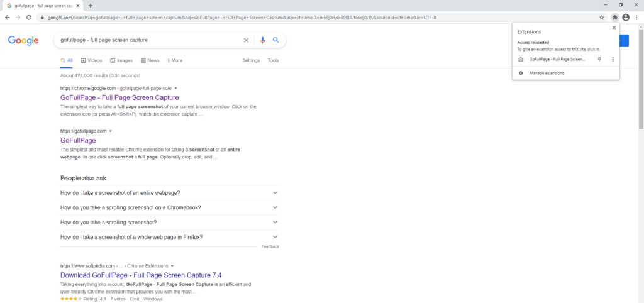Click the blue magnifier search button

coord(276,40)
